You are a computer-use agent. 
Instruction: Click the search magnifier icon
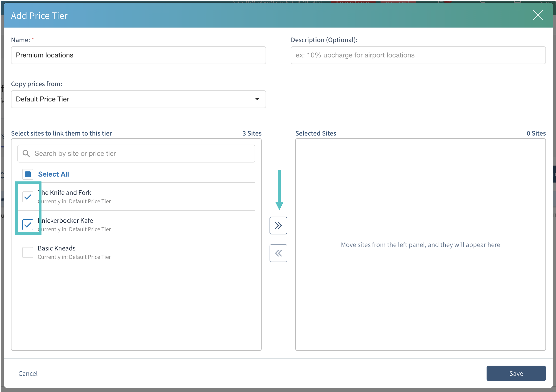(x=26, y=153)
